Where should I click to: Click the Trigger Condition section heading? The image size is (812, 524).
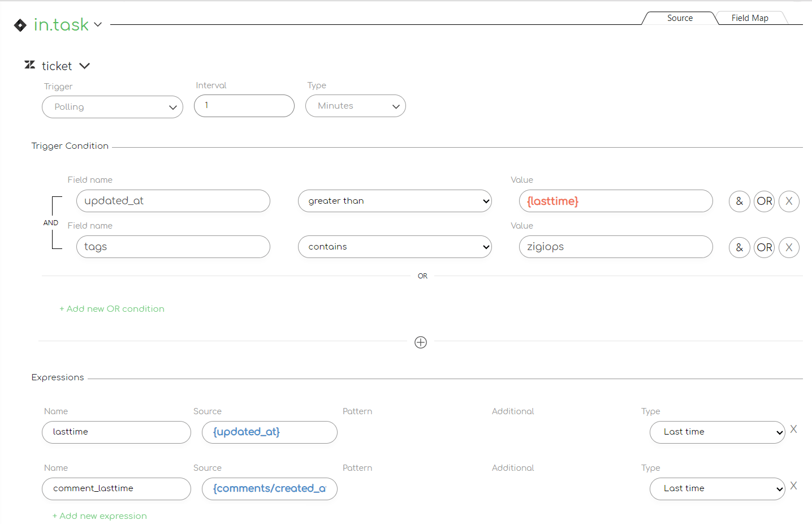click(70, 146)
